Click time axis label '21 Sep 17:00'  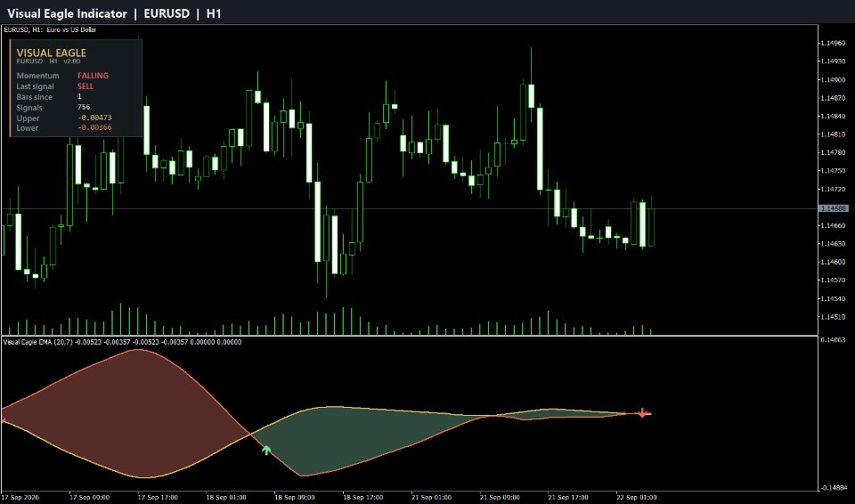point(568,498)
